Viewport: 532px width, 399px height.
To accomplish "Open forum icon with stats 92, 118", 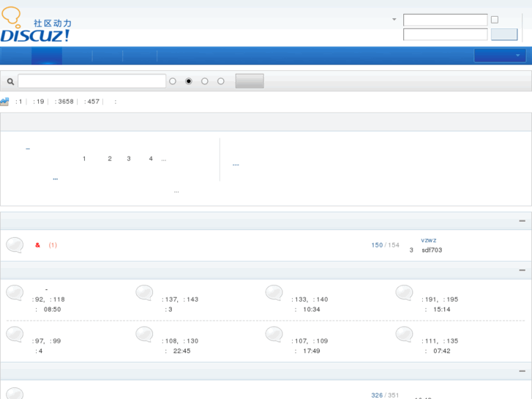I will (x=15, y=292).
